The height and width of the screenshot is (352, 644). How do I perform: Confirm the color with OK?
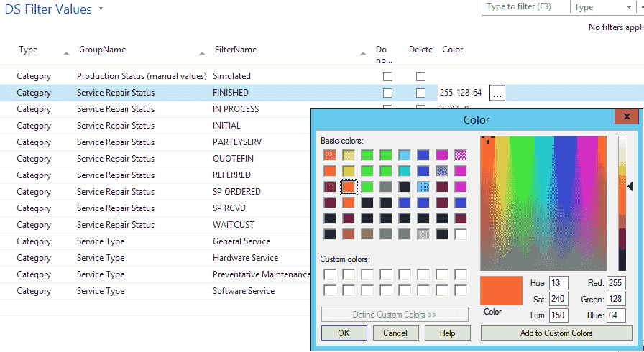(344, 333)
